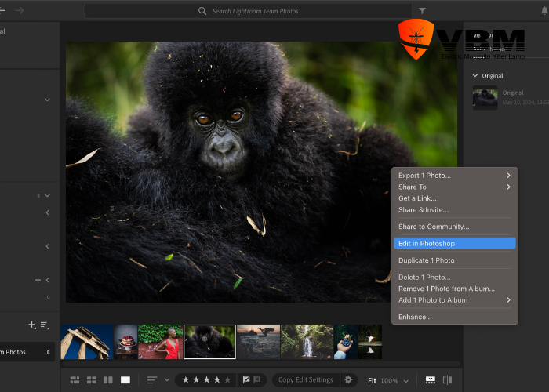Image resolution: width=549 pixels, height=392 pixels.
Task: Flag the photo as picked
Action: [246, 379]
